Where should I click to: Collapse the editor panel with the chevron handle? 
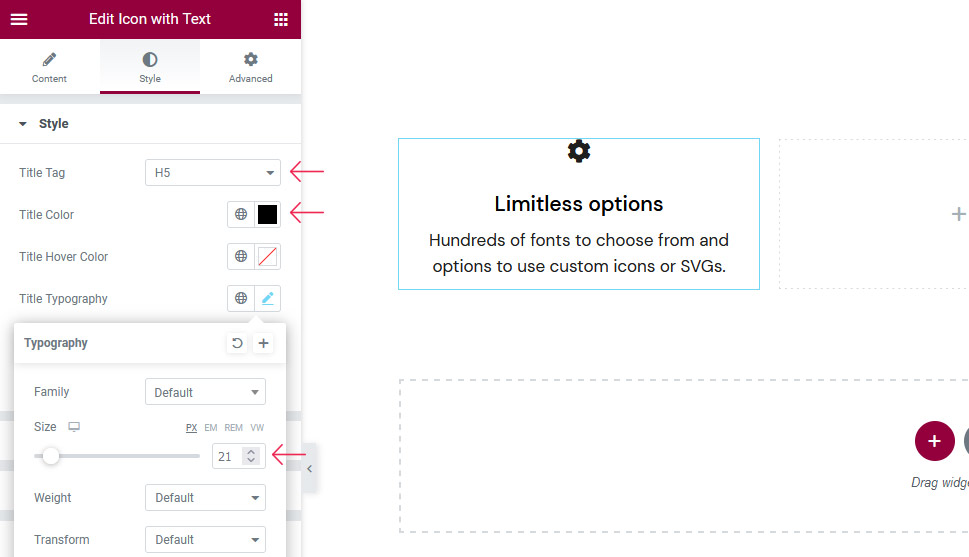tap(310, 469)
